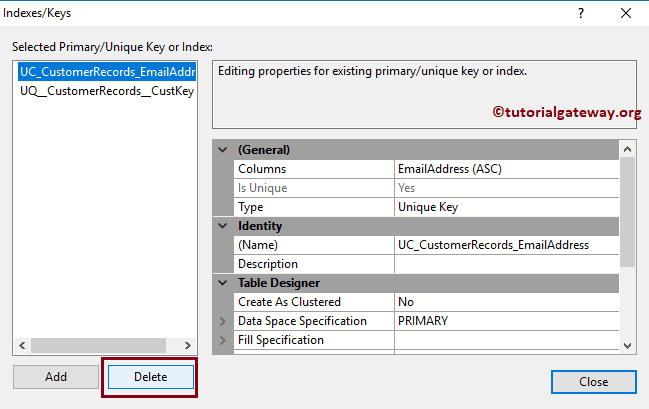Expand Fill Specification property

coord(223,340)
